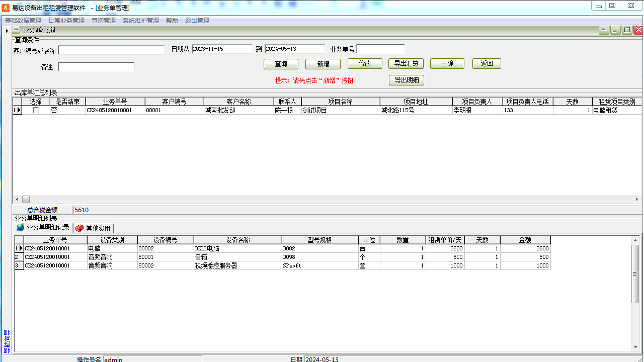Viewport: 644px width, 362px height.
Task: Click the small icon left of 业务单管理 title
Action: (17, 30)
